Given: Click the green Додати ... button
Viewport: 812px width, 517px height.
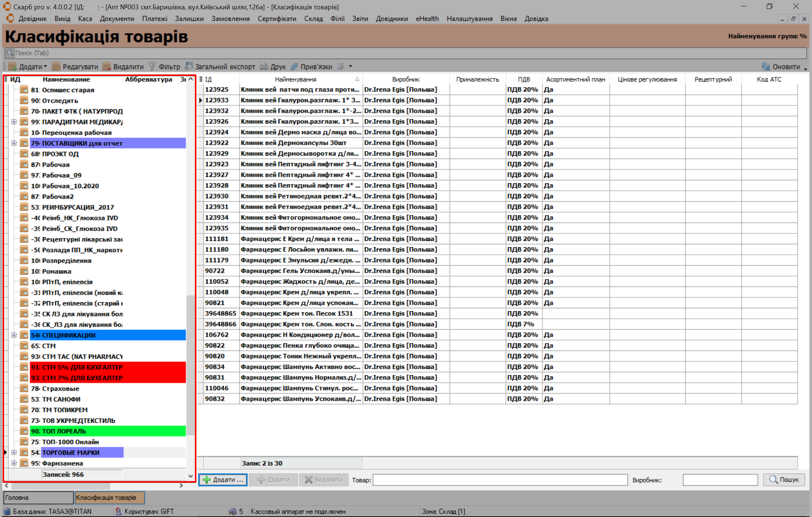Looking at the screenshot, I should (223, 480).
